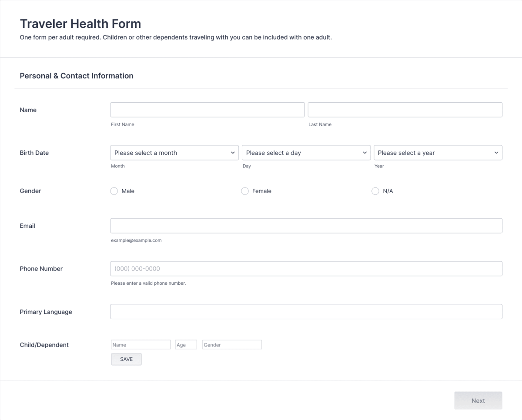Click into the Last Name field

[405, 110]
